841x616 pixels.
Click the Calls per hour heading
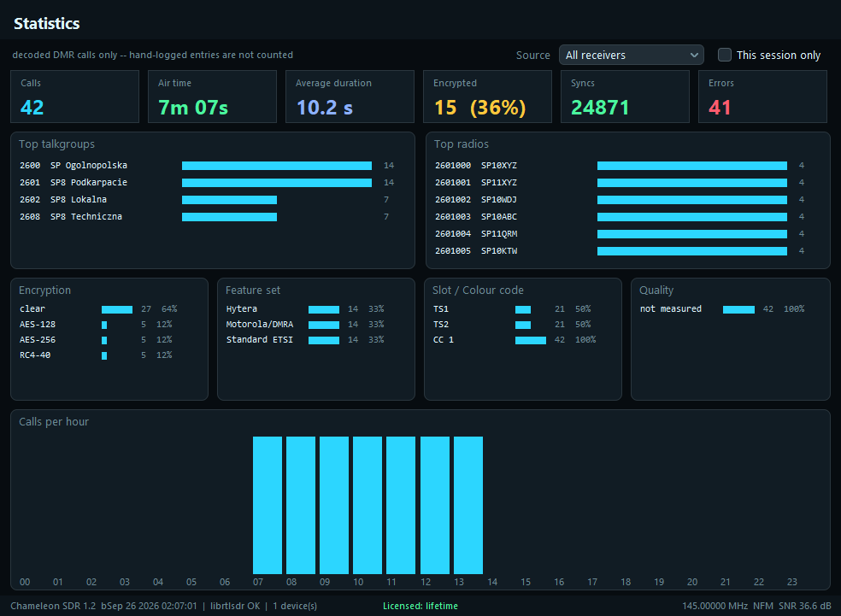[x=54, y=422]
